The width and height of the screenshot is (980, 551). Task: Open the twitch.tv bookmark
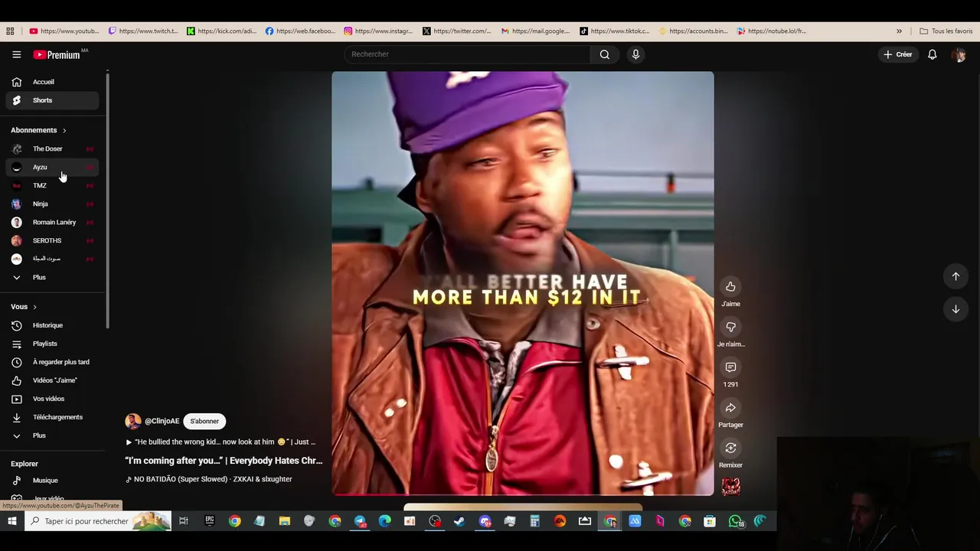143,31
